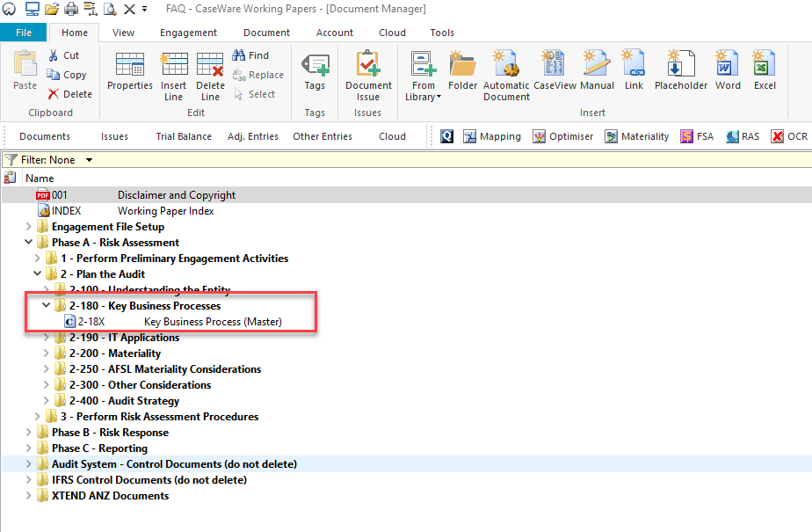
Task: Click the red Delete icon in Clipboard
Action: [54, 94]
